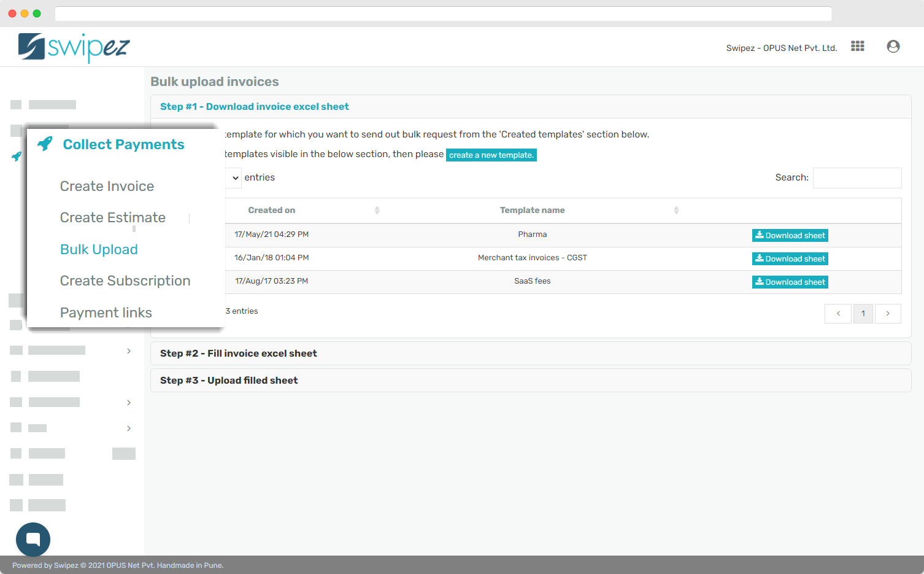Download sheet for Pharma template
This screenshot has width=924, height=574.
coord(790,235)
